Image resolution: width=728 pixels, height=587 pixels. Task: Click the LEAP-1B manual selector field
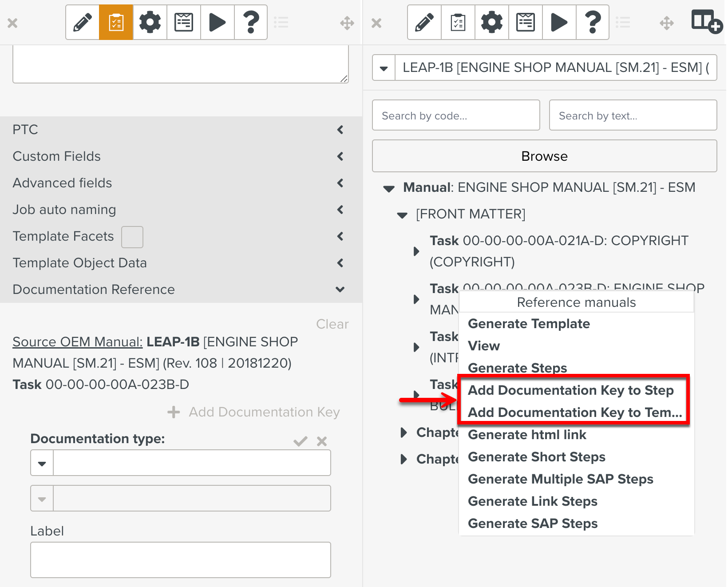click(x=556, y=68)
